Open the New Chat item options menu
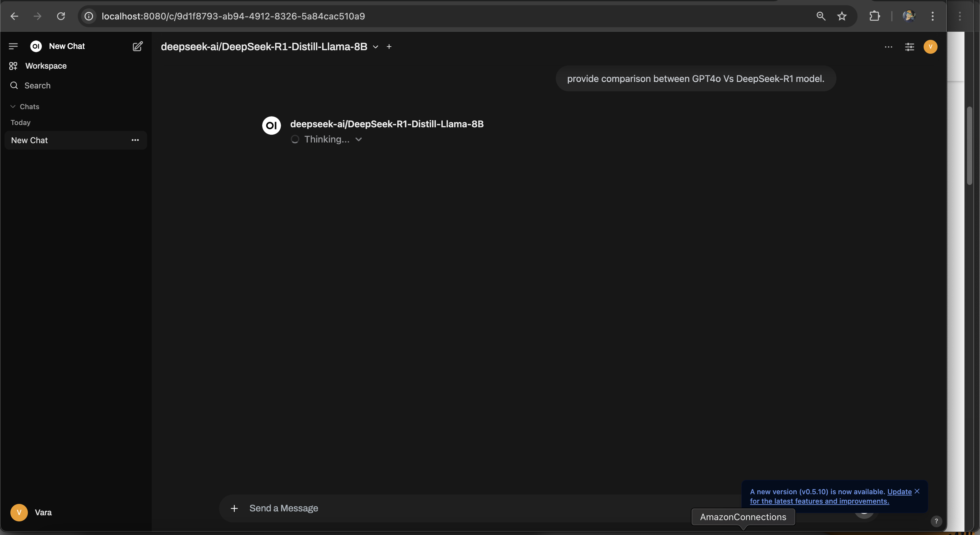The image size is (980, 535). pos(135,140)
